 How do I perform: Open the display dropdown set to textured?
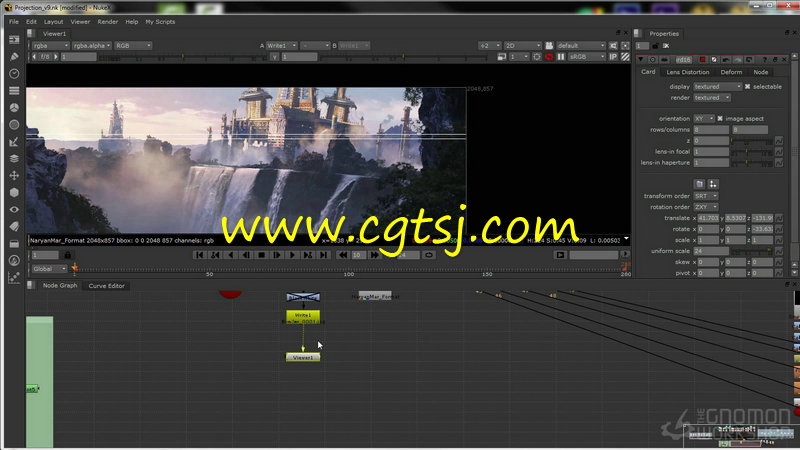[717, 87]
